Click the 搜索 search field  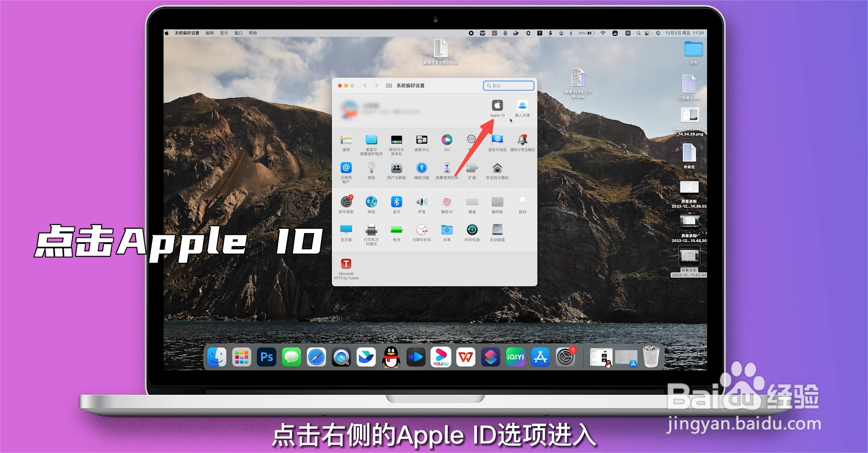point(509,85)
